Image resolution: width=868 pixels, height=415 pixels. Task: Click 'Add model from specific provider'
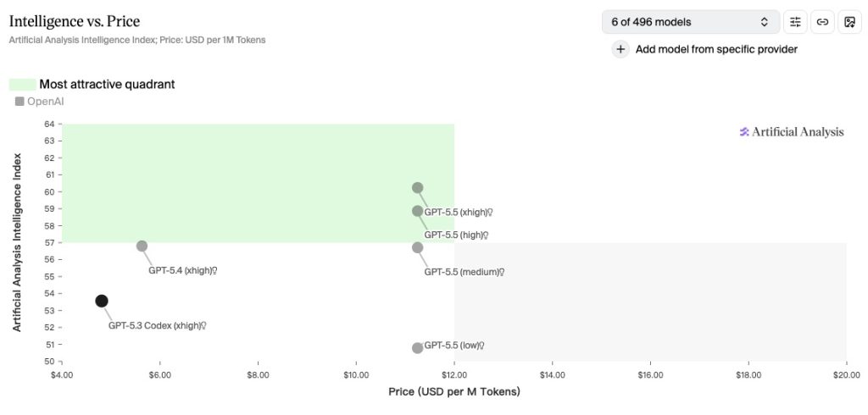coord(715,49)
